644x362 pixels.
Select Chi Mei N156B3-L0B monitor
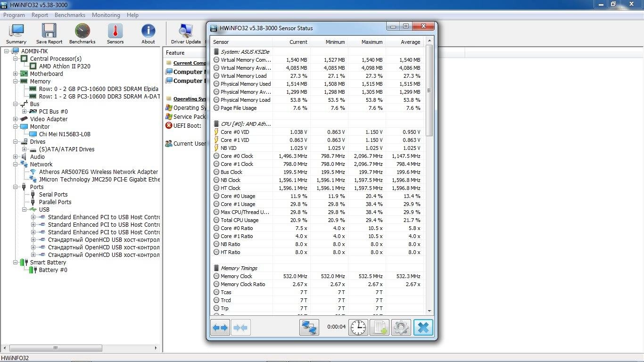point(65,134)
